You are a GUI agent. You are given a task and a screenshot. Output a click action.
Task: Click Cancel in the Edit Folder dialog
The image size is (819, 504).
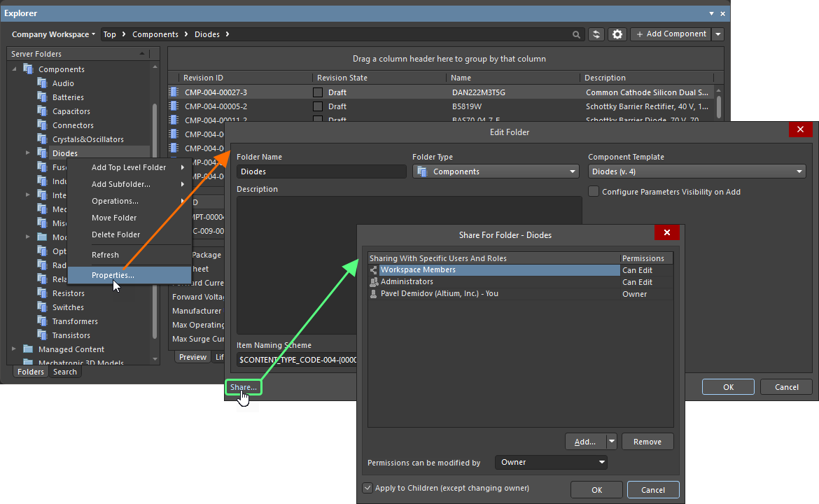click(x=787, y=387)
